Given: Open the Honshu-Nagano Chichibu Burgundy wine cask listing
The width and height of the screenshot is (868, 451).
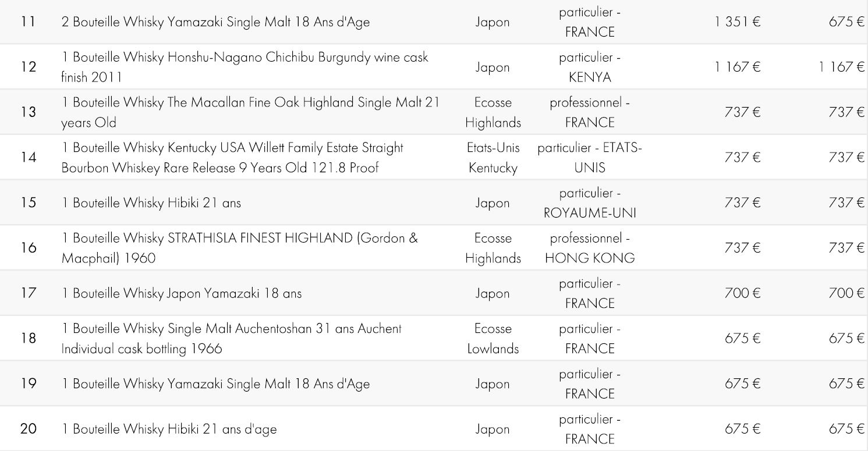Looking at the screenshot, I should [x=245, y=67].
